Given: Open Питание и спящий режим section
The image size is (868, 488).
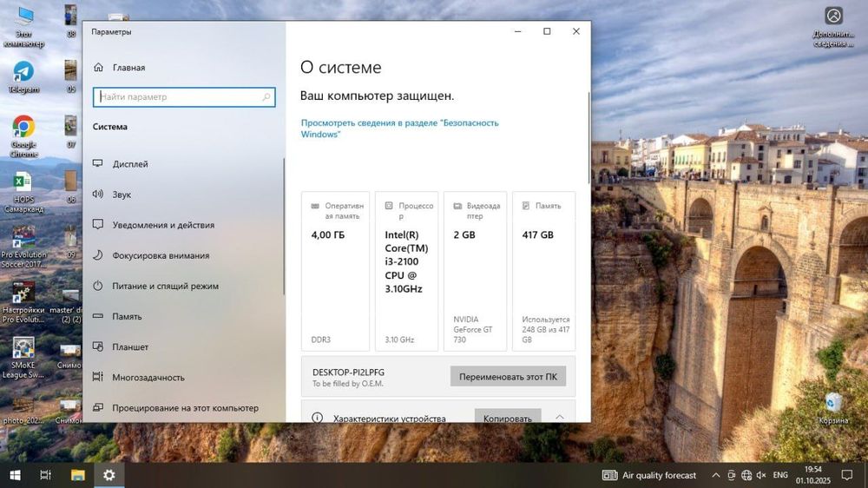Looking at the screenshot, I should click(x=165, y=286).
